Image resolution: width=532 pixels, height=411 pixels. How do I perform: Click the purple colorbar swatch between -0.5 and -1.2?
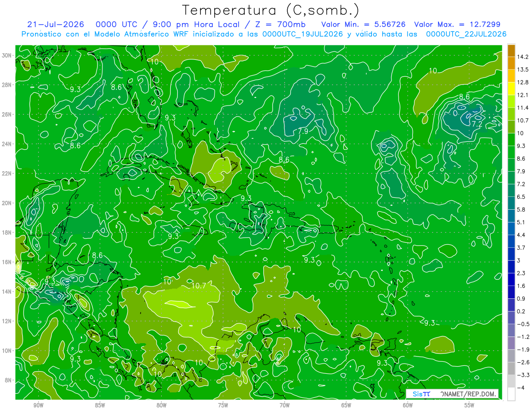[x=511, y=330]
